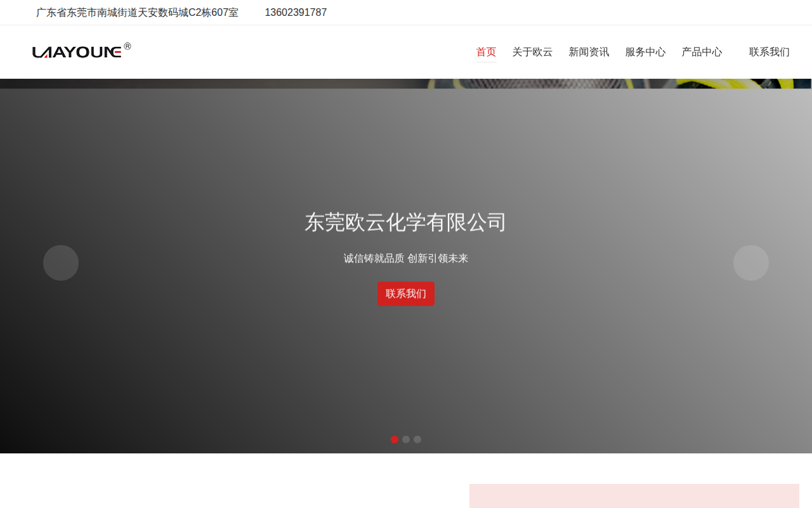Show the previous carousel slide

coord(61,263)
